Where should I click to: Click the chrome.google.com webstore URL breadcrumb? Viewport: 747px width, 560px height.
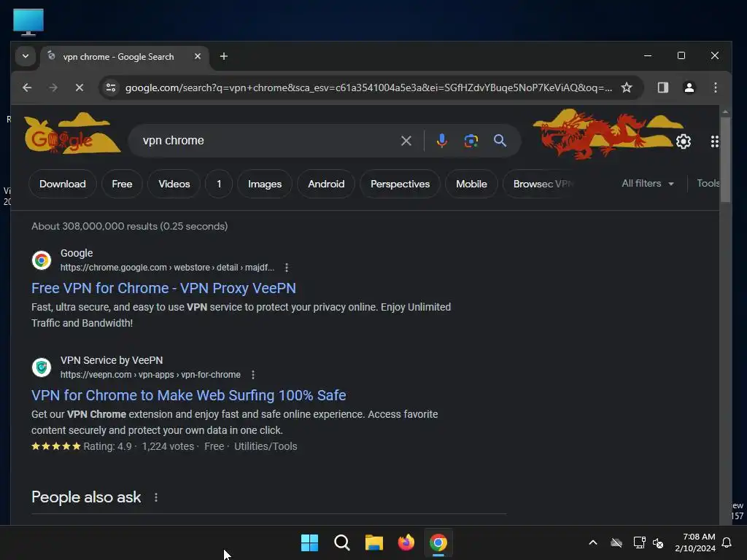(x=167, y=268)
